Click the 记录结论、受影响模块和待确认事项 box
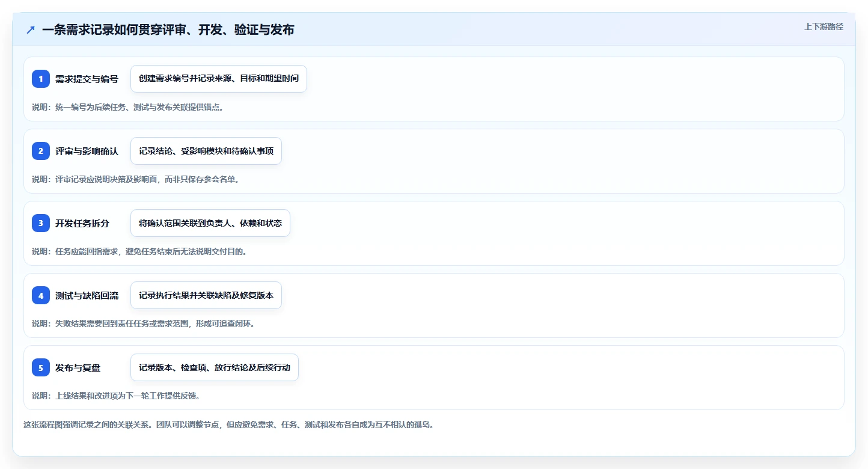The height and width of the screenshot is (469, 868). pos(206,151)
